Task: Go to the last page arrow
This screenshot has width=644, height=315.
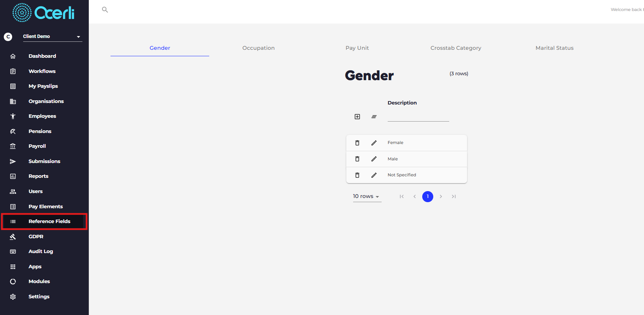Action: point(454,196)
